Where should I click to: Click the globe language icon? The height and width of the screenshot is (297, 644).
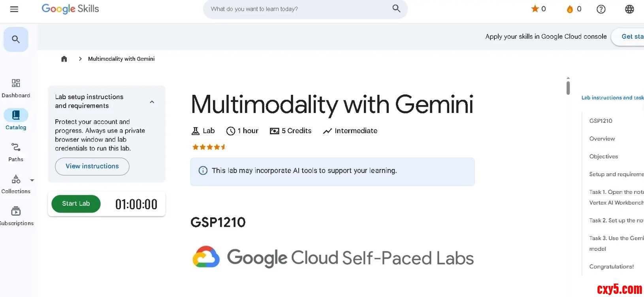tap(629, 9)
